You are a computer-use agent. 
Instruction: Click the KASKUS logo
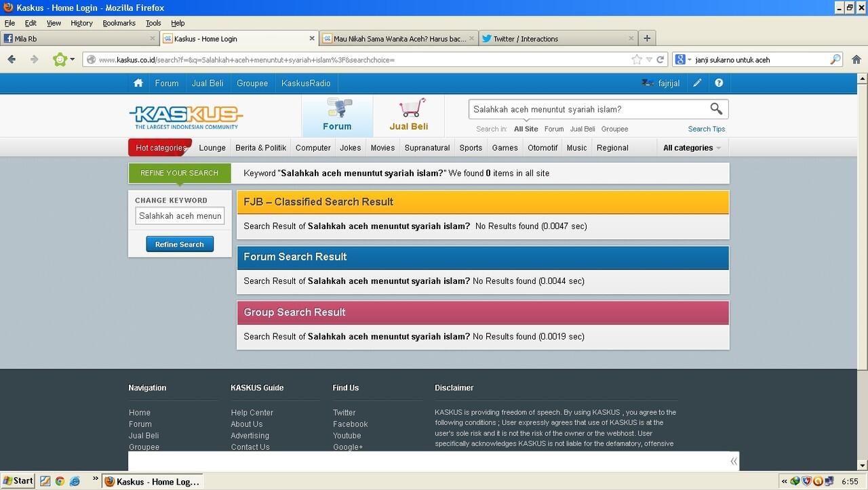pyautogui.click(x=186, y=117)
